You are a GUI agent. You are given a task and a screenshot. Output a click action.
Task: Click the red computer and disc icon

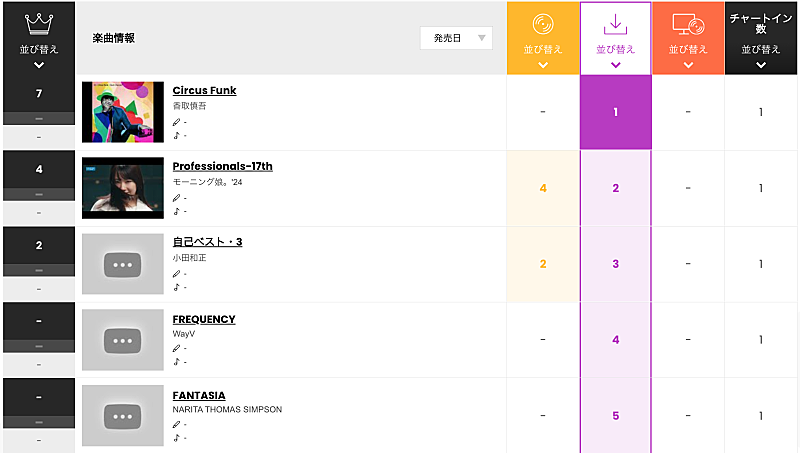[x=688, y=23]
